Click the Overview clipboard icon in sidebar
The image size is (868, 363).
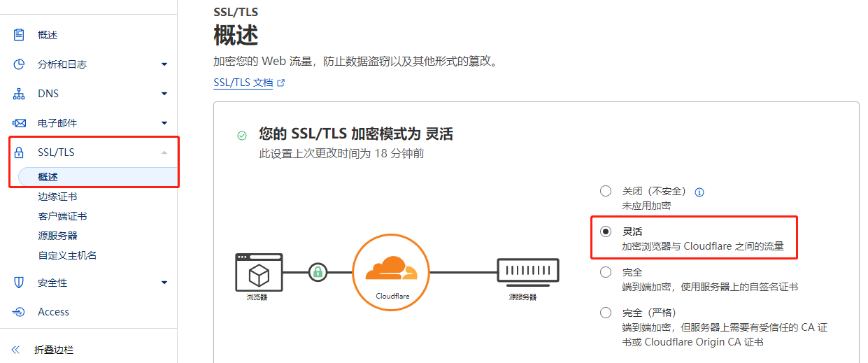tap(19, 34)
